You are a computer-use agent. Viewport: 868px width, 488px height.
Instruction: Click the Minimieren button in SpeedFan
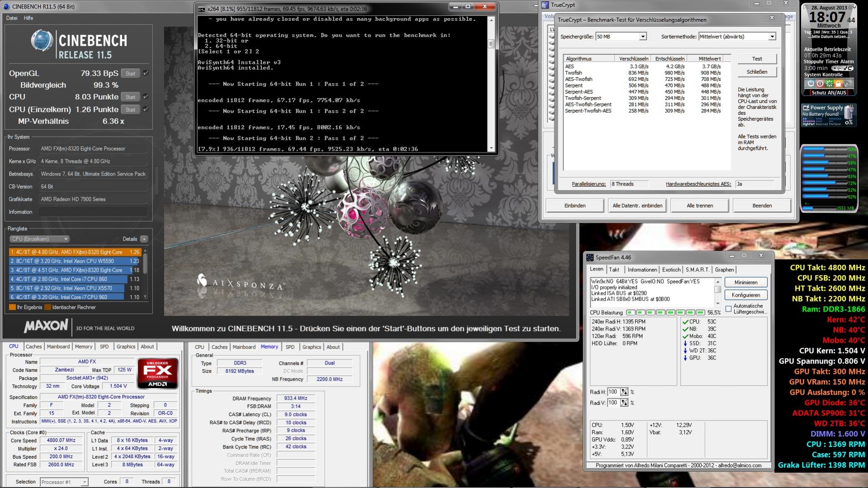746,282
